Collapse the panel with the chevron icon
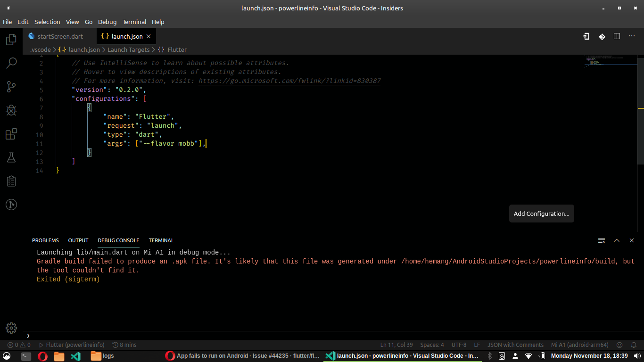Image resolution: width=644 pixels, height=362 pixels. click(x=617, y=240)
